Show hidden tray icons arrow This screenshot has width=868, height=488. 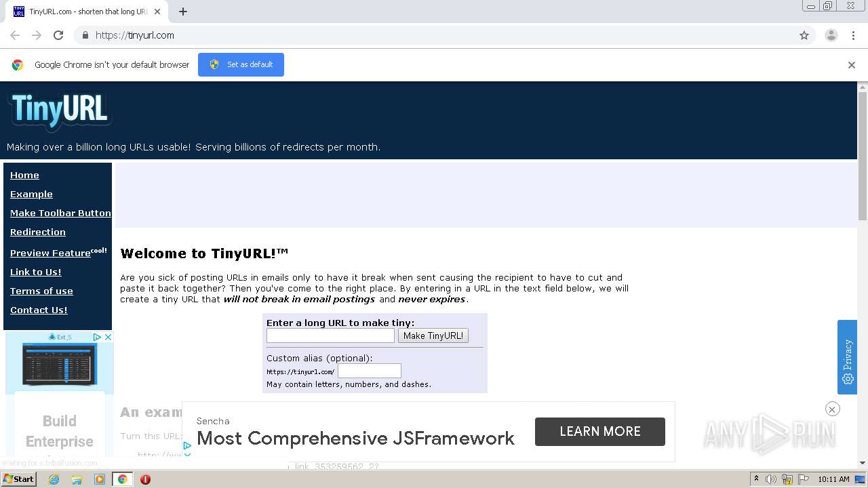coord(756,479)
